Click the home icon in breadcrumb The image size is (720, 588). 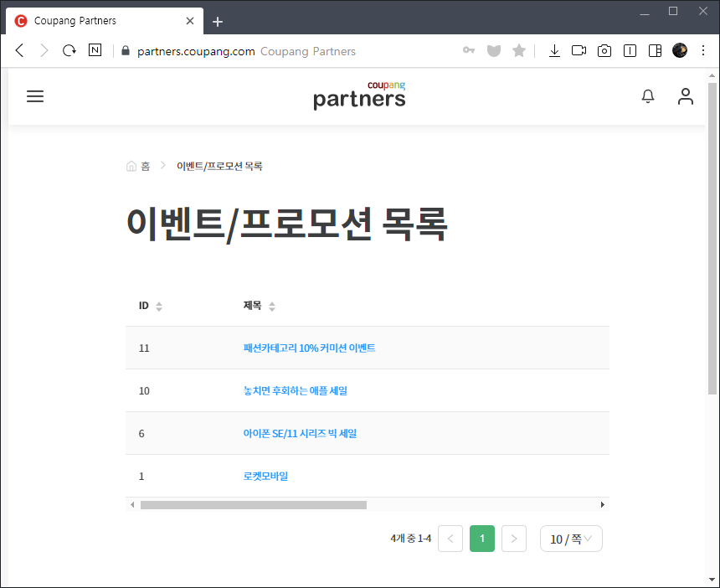tap(131, 166)
